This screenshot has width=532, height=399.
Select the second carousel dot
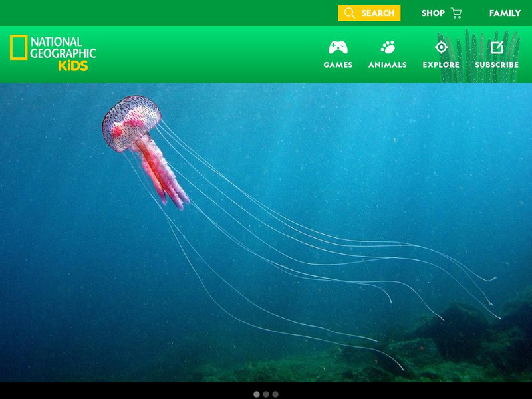pos(266,394)
